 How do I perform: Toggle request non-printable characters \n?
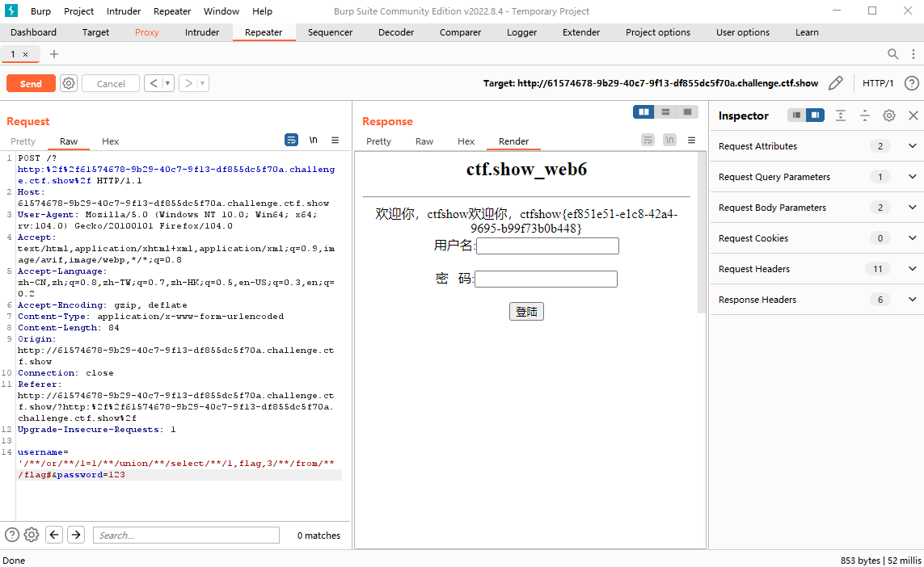(314, 140)
